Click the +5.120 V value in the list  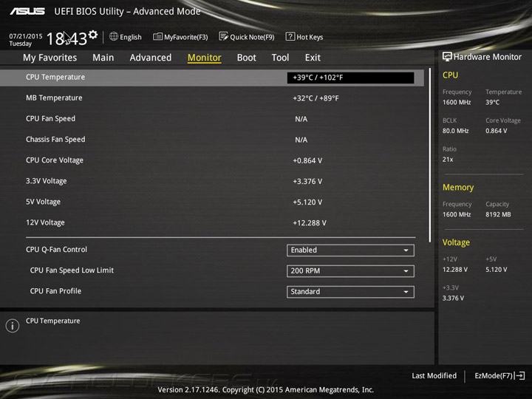click(x=307, y=202)
